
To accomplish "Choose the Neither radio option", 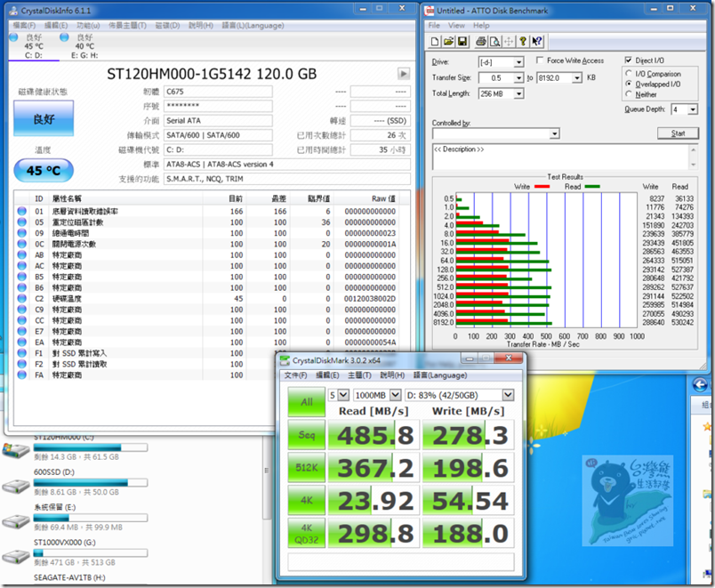I will 630,94.
